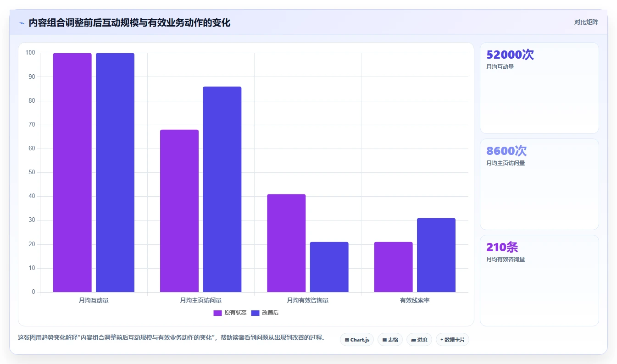Click the y-axis value 100

coord(30,53)
